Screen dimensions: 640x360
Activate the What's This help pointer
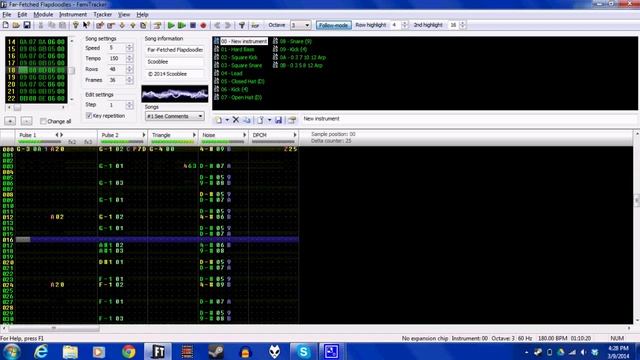[x=86, y=25]
